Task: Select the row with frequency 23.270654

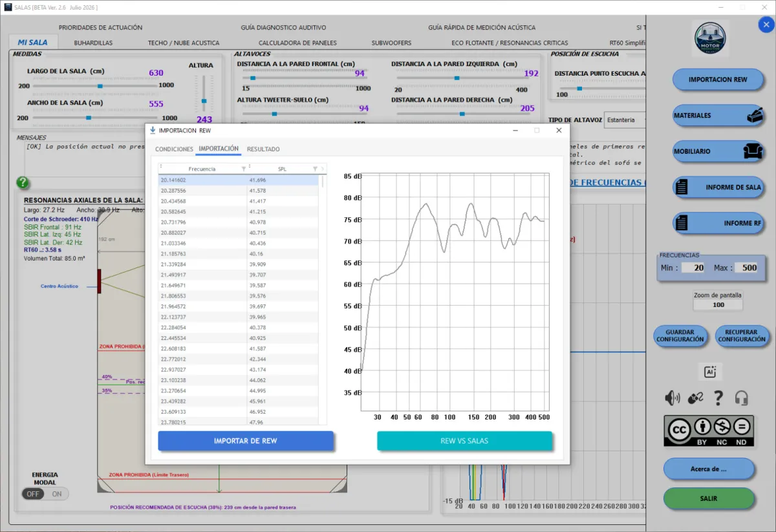Action: [x=239, y=390]
